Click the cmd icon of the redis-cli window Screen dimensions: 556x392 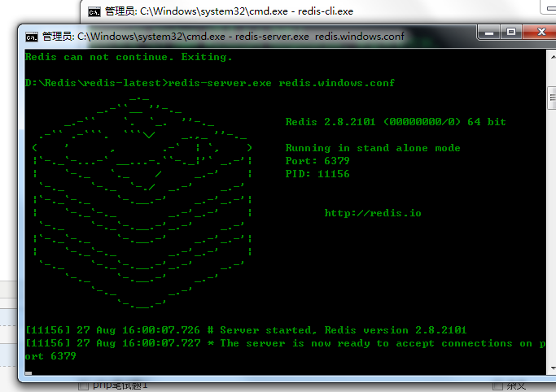pos(94,12)
